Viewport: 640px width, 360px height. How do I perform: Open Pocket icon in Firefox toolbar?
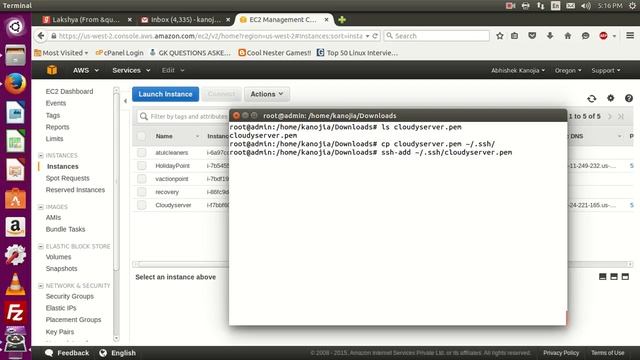(x=532, y=36)
